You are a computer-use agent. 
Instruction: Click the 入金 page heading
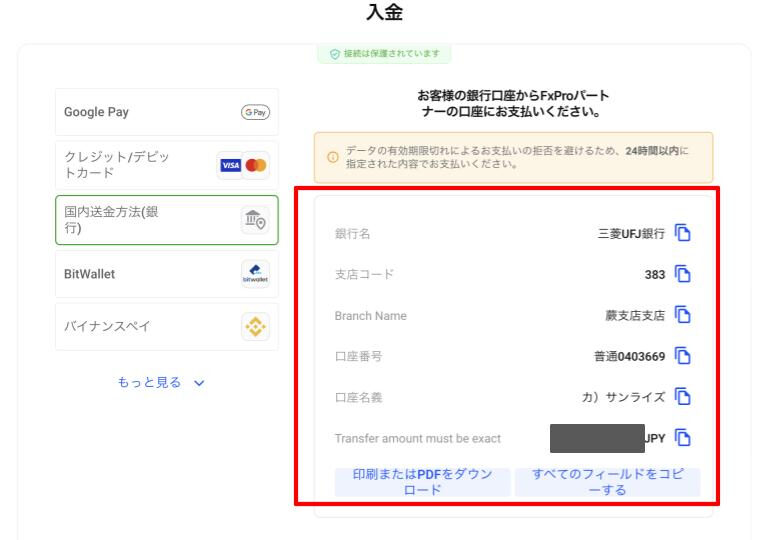pos(384,12)
